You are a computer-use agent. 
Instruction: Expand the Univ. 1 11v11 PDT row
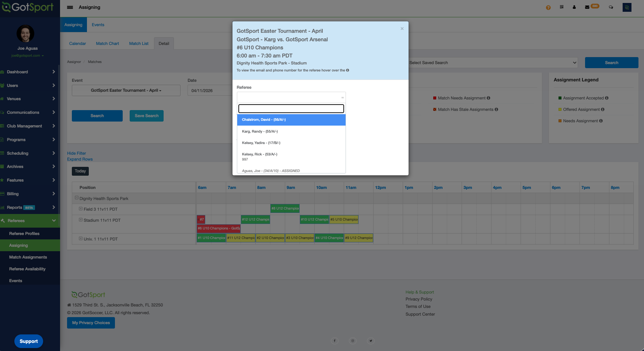click(x=81, y=239)
